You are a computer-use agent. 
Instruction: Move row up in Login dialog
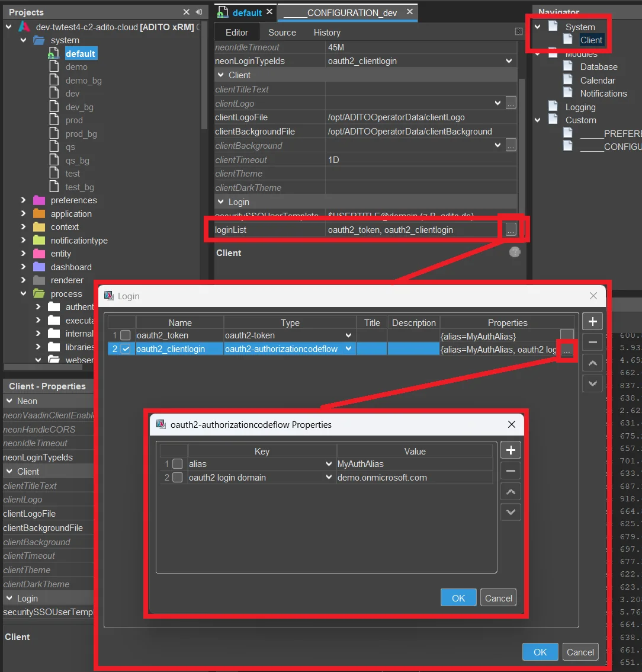click(x=592, y=363)
